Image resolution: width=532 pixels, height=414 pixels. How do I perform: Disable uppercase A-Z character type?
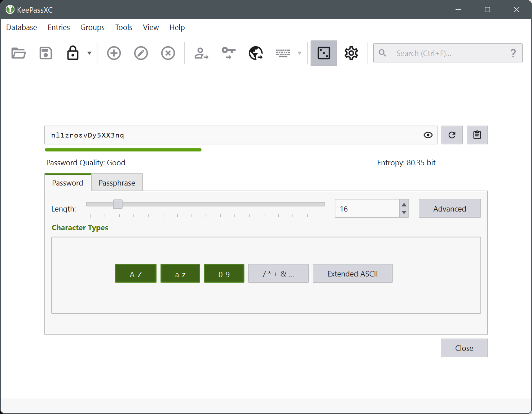point(136,274)
